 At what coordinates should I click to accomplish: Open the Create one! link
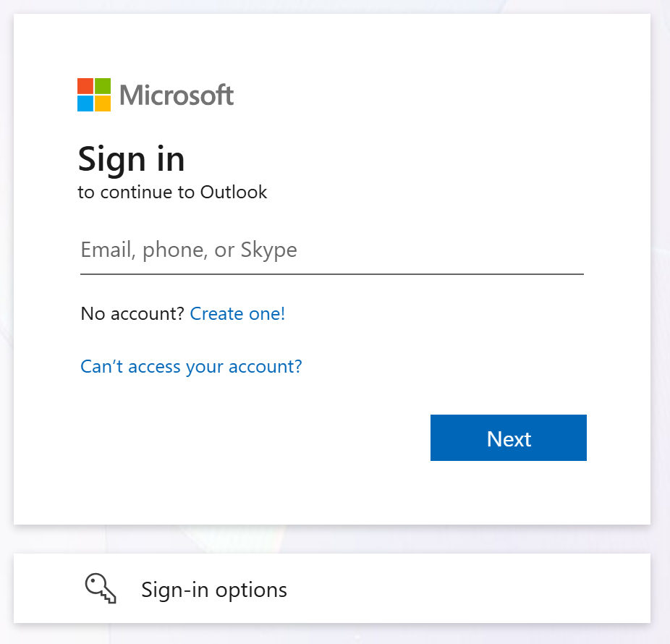click(x=237, y=313)
